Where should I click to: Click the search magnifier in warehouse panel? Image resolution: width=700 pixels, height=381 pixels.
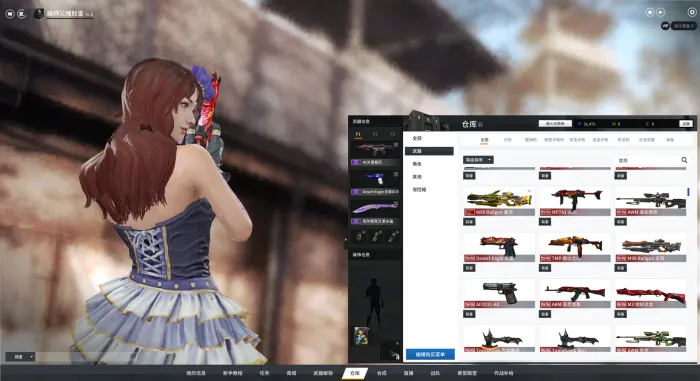pos(684,160)
